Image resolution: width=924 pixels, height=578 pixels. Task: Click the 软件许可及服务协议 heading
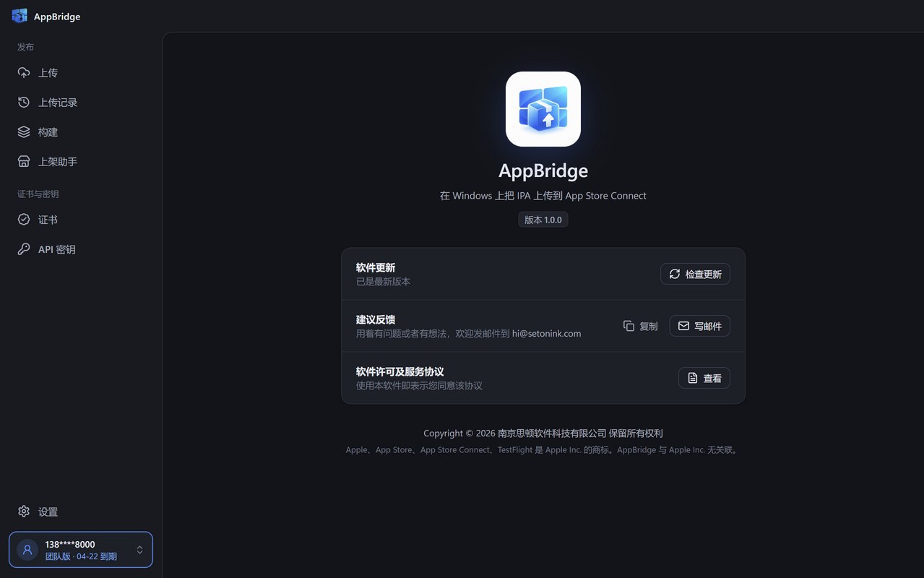pyautogui.click(x=400, y=371)
